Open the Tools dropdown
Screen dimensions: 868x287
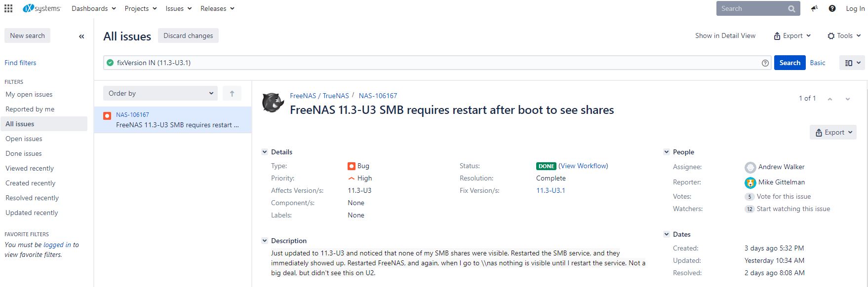coord(844,36)
